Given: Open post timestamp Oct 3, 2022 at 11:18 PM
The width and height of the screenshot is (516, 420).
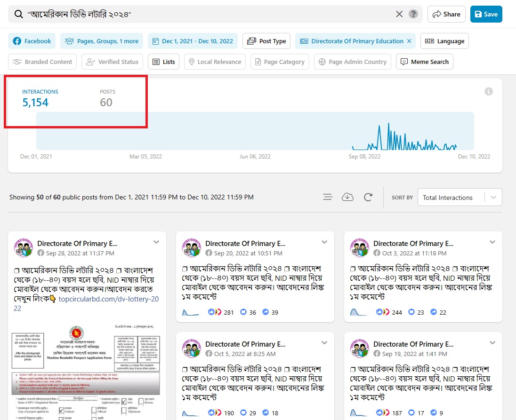Looking at the screenshot, I should pos(414,254).
